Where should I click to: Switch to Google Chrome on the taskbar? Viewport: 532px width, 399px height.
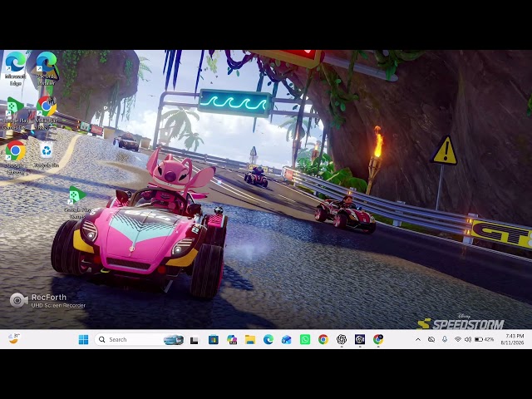[323, 339]
